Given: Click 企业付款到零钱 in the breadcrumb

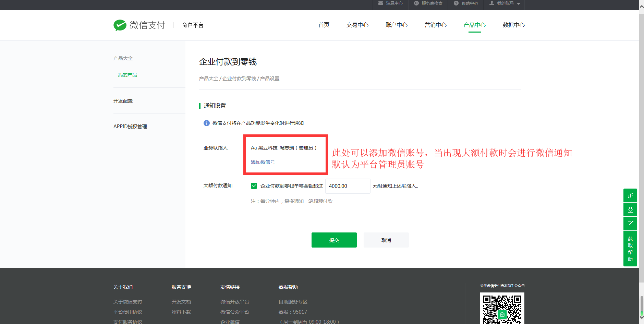Looking at the screenshot, I should (x=239, y=79).
